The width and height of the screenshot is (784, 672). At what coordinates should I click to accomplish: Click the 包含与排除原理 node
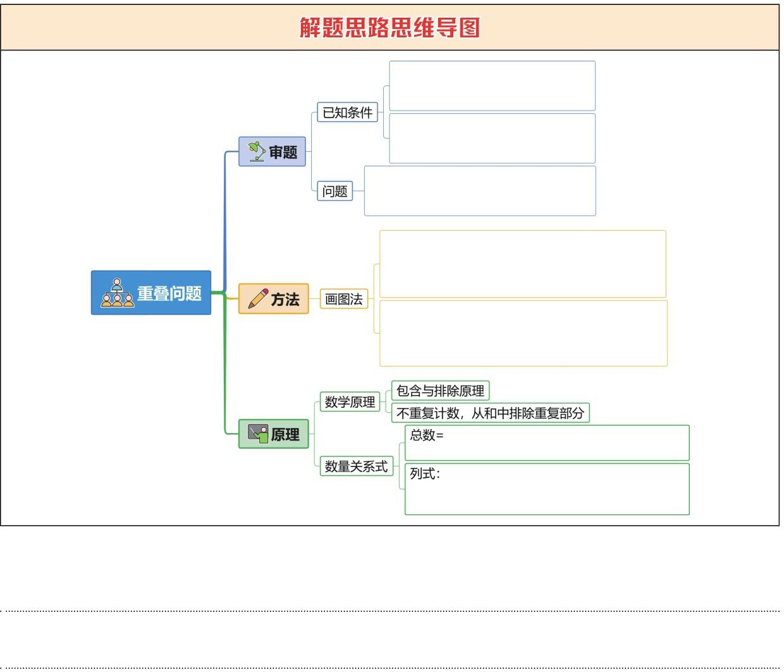click(x=440, y=391)
